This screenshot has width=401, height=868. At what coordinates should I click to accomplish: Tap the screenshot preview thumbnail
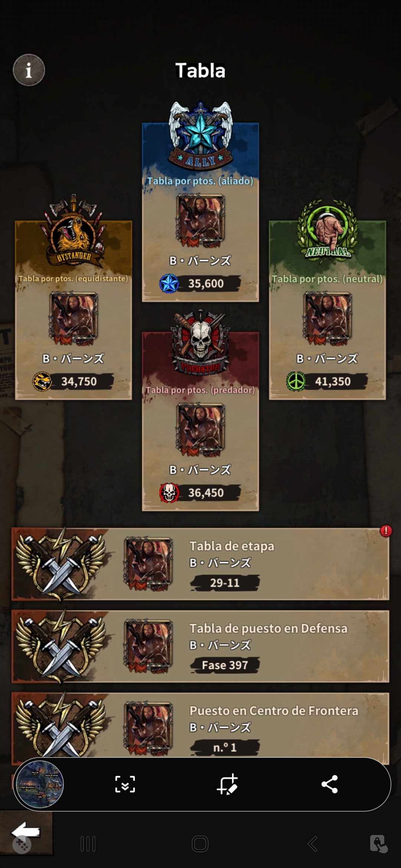[40, 784]
